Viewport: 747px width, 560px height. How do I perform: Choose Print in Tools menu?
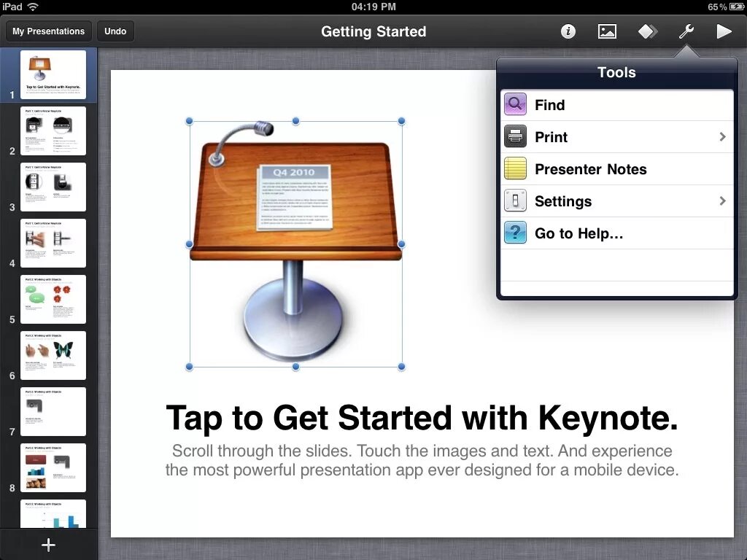pos(616,137)
